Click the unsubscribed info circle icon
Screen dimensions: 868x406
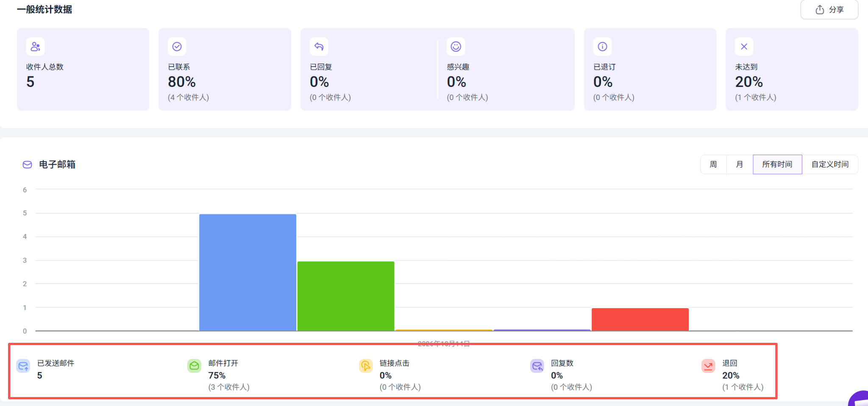pos(603,47)
